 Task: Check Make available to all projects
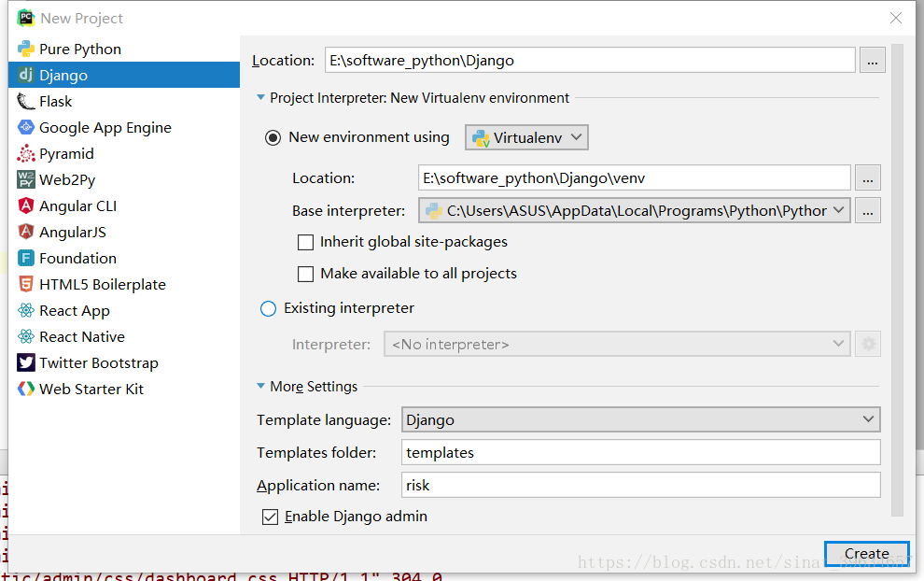305,275
